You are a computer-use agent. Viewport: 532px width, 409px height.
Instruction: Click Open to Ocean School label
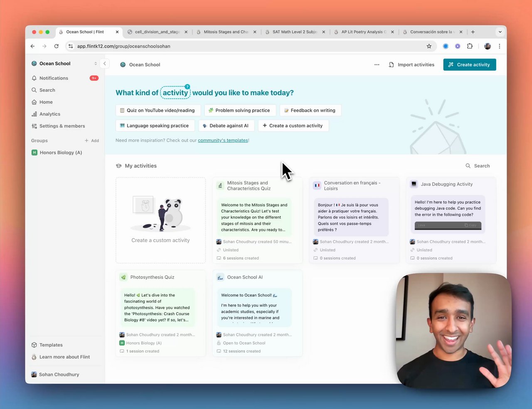[244, 343]
